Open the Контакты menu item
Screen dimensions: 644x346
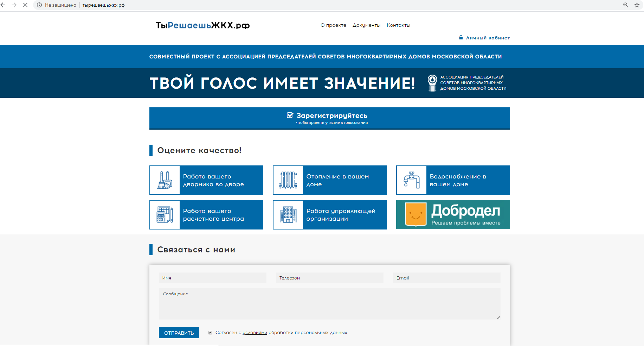[398, 25]
